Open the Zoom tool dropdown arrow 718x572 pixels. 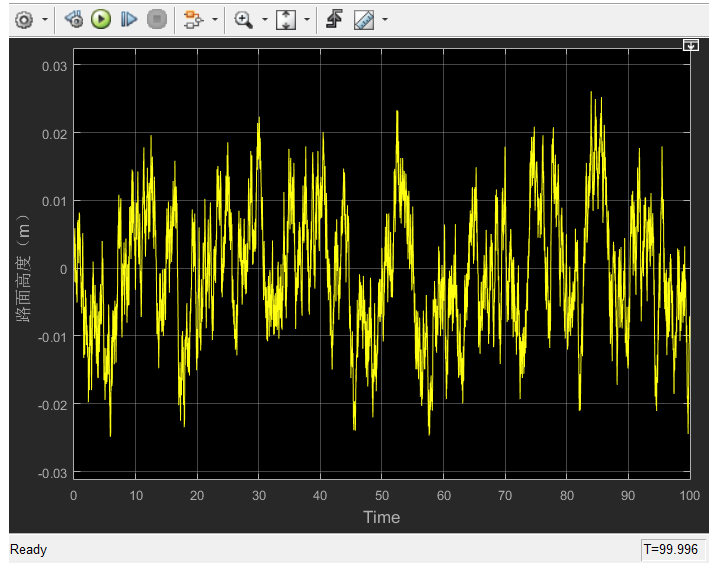(264, 20)
